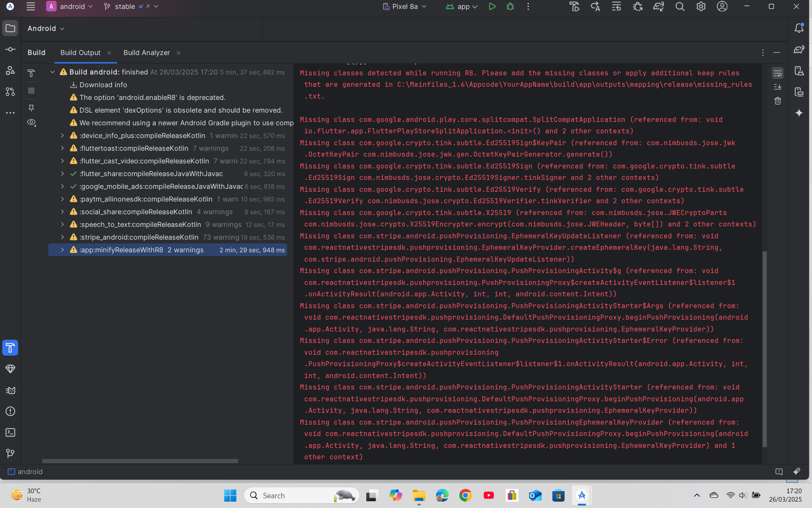Open the Build tool window hammer
This screenshot has height=508, width=812.
(x=10, y=348)
